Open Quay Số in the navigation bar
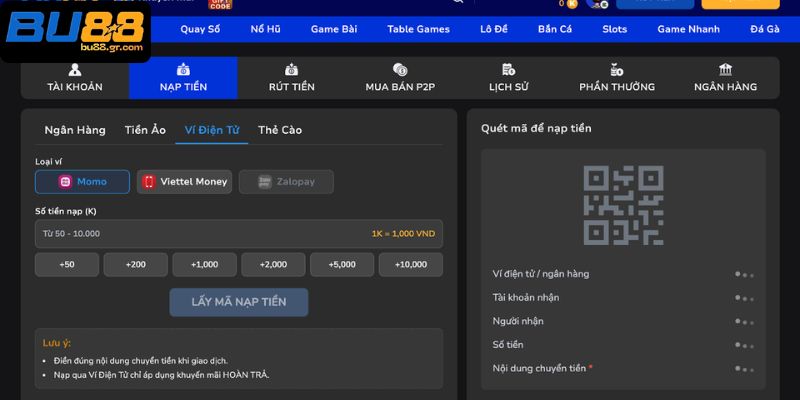 pos(200,29)
